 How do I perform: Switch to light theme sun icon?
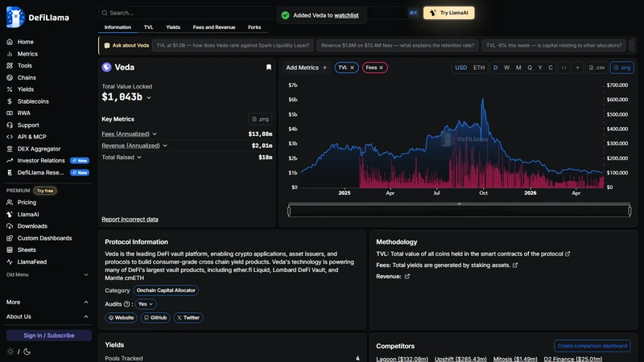[x=10, y=352]
